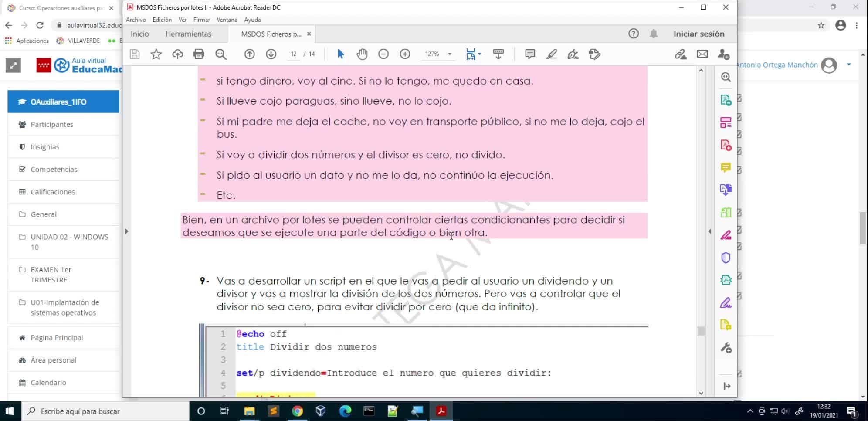This screenshot has width=868, height=421.
Task: Click the stamp tool icon
Action: 594,54
